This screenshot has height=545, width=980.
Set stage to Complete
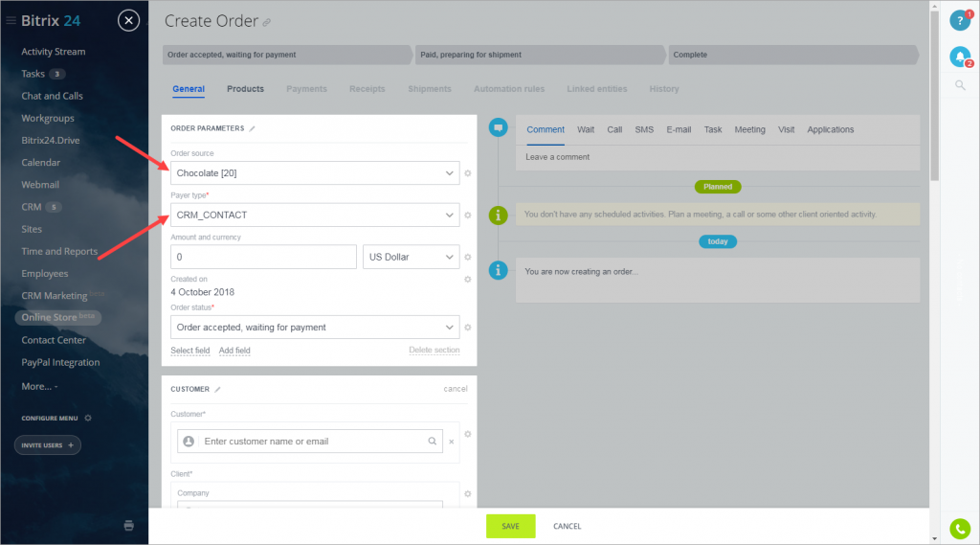(792, 55)
